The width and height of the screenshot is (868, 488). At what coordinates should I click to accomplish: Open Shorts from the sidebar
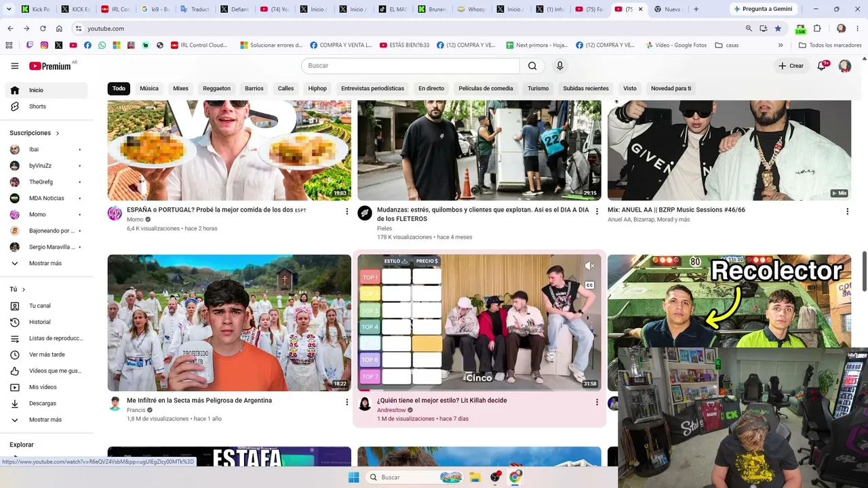tap(46, 106)
